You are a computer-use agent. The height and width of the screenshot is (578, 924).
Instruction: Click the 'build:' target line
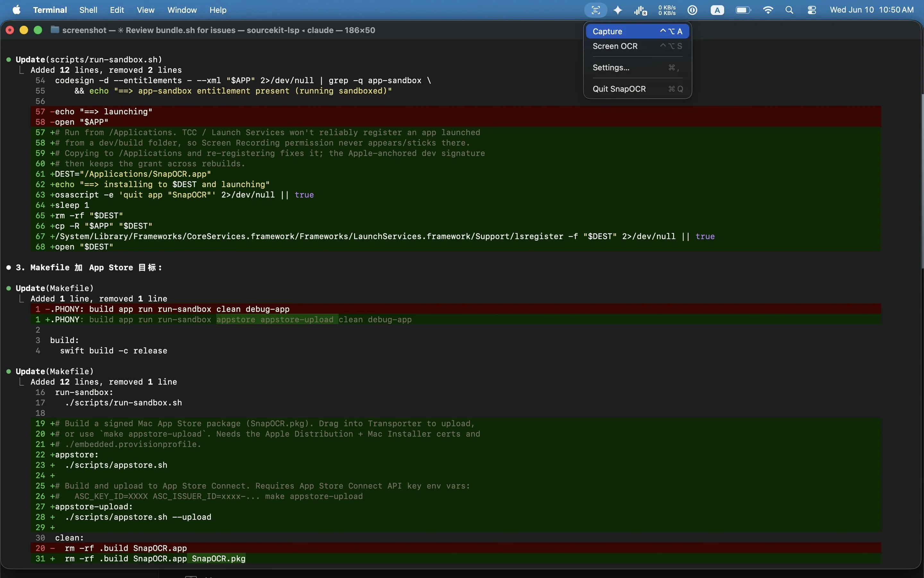[x=64, y=340]
